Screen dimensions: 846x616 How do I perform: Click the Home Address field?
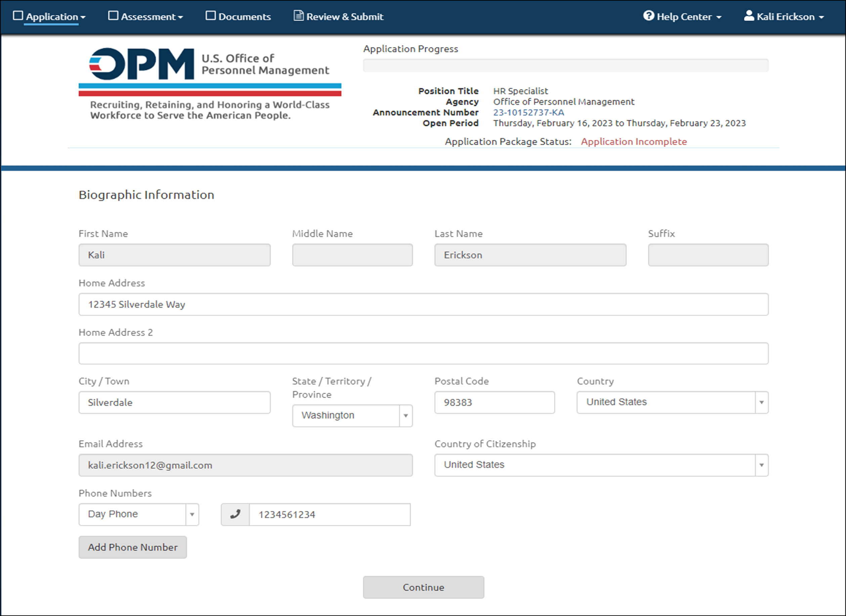423,304
